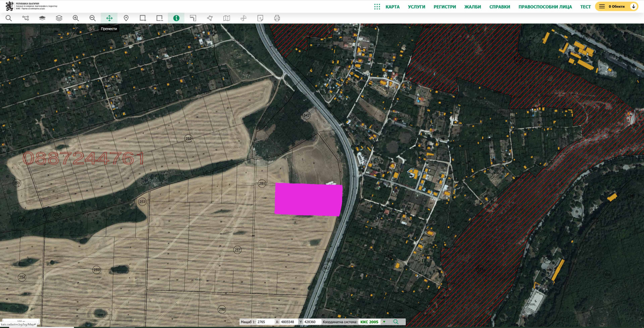Click the zoom in magnifier
This screenshot has width=644, height=328.
[x=76, y=18]
